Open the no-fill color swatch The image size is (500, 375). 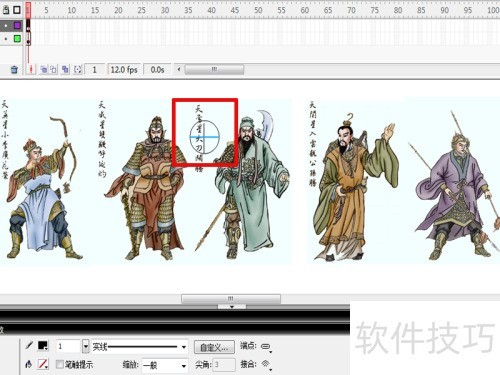point(43,364)
